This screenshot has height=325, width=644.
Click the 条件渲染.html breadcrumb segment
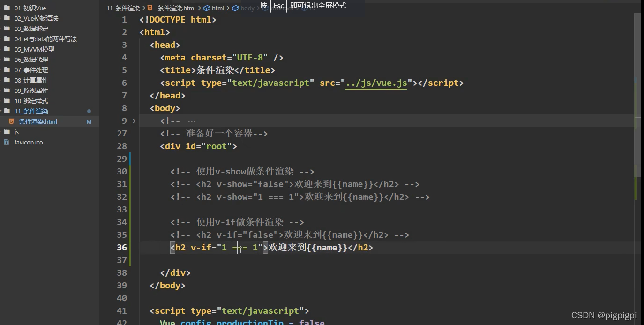177,8
